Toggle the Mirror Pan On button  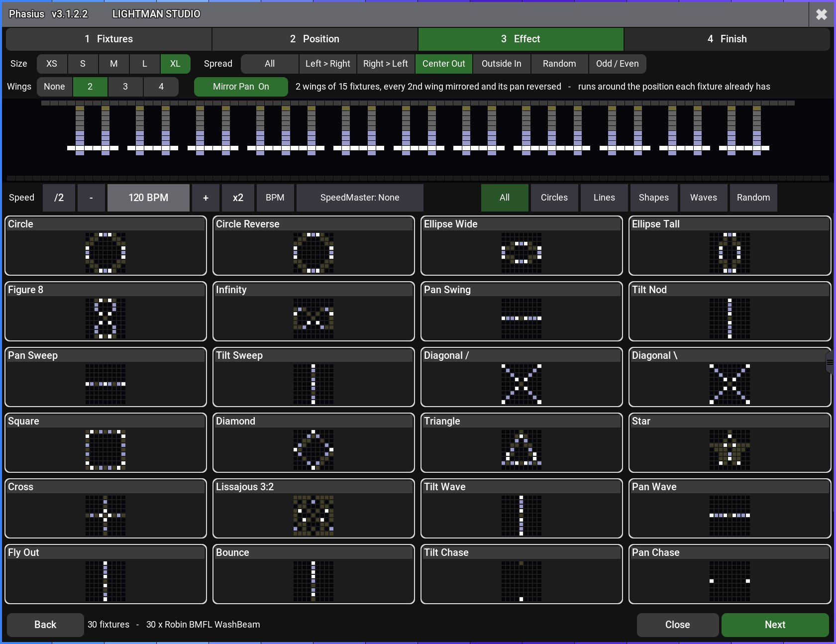[x=241, y=87]
